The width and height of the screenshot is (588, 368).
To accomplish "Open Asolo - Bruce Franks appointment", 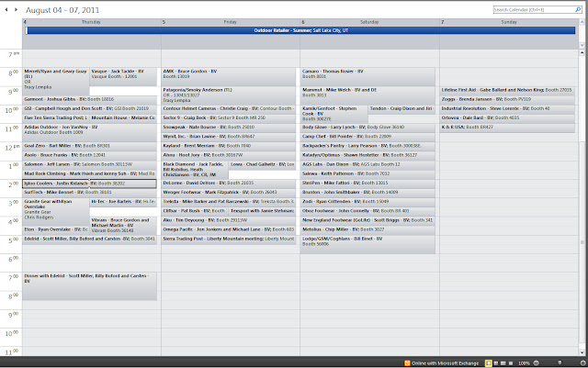I will pos(90,155).
